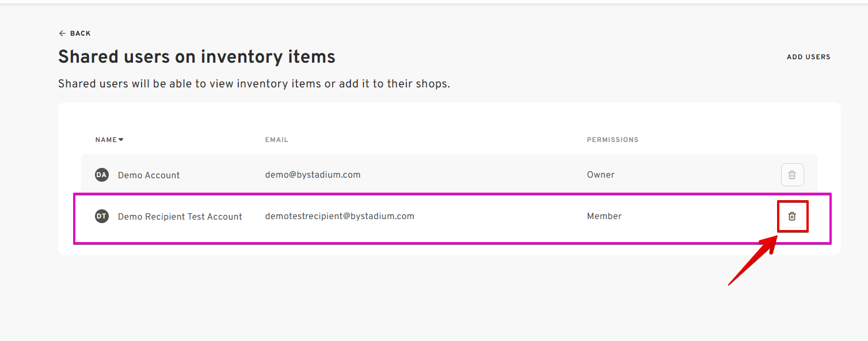Click the NAME column header
Image resolution: width=868 pixels, height=341 pixels.
[106, 140]
